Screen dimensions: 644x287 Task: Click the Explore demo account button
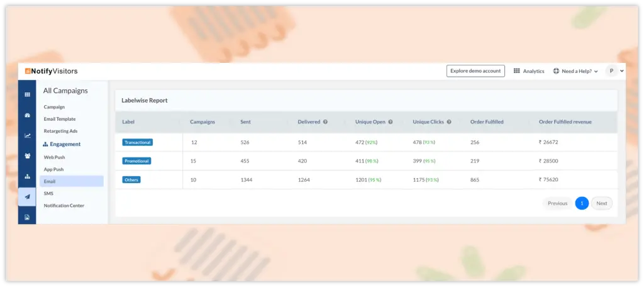coord(475,71)
